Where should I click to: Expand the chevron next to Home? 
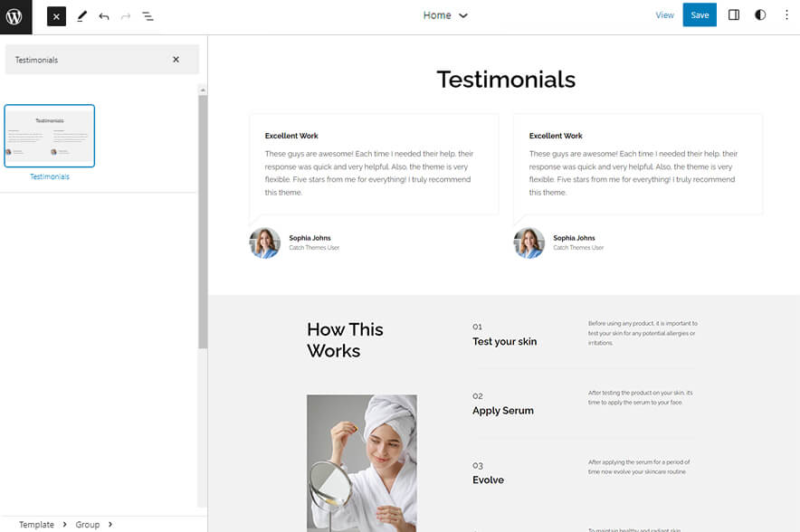pyautogui.click(x=462, y=15)
